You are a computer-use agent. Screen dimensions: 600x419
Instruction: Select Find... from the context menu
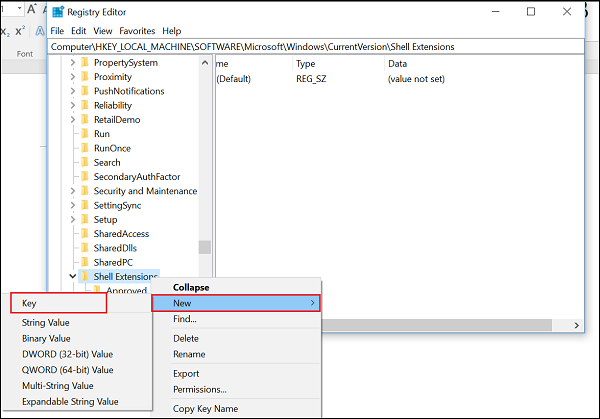[x=236, y=319]
